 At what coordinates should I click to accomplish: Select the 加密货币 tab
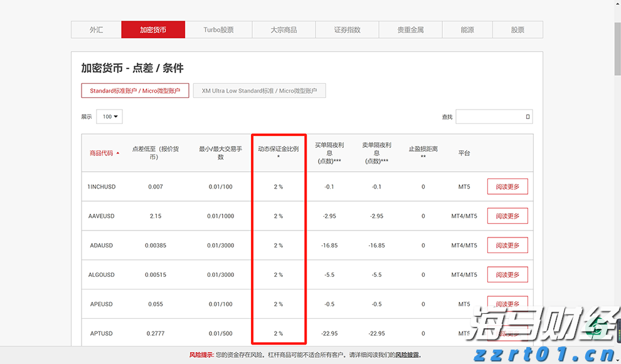click(154, 29)
